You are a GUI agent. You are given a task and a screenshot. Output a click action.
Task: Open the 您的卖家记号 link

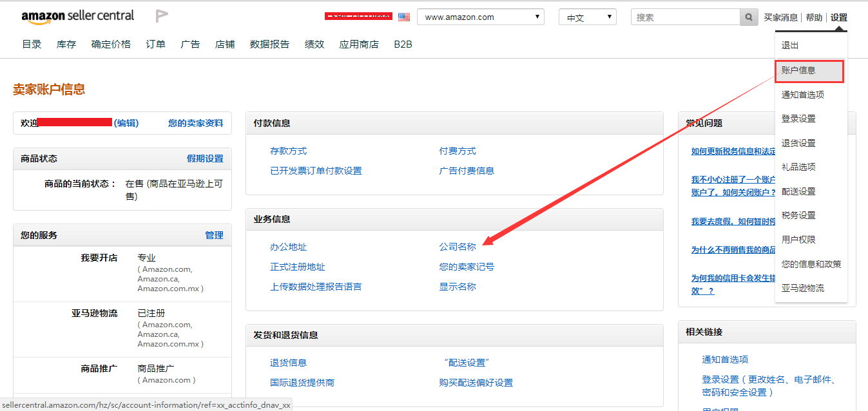pyautogui.click(x=467, y=267)
